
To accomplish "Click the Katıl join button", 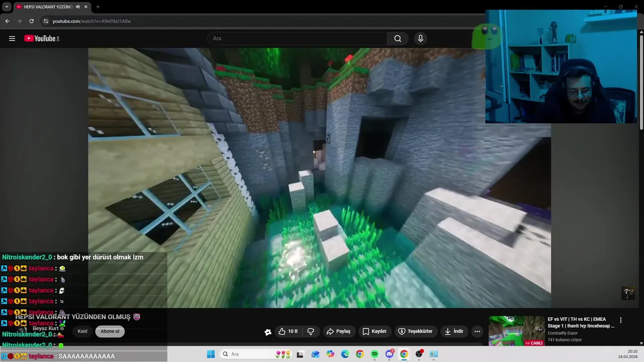I will (83, 331).
